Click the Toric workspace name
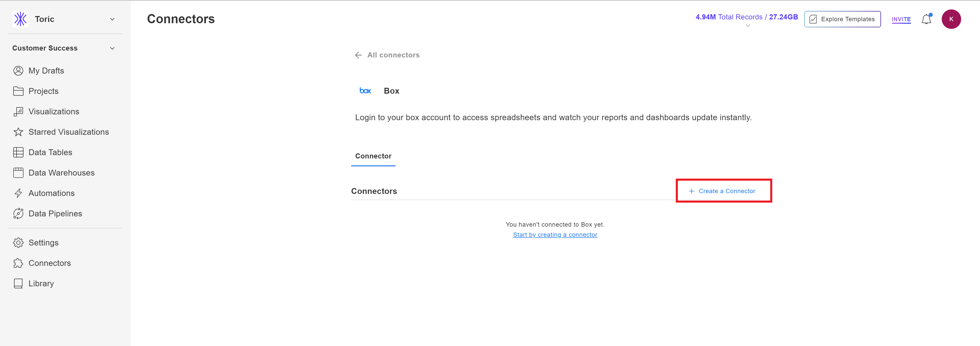The width and height of the screenshot is (980, 346). tap(44, 19)
